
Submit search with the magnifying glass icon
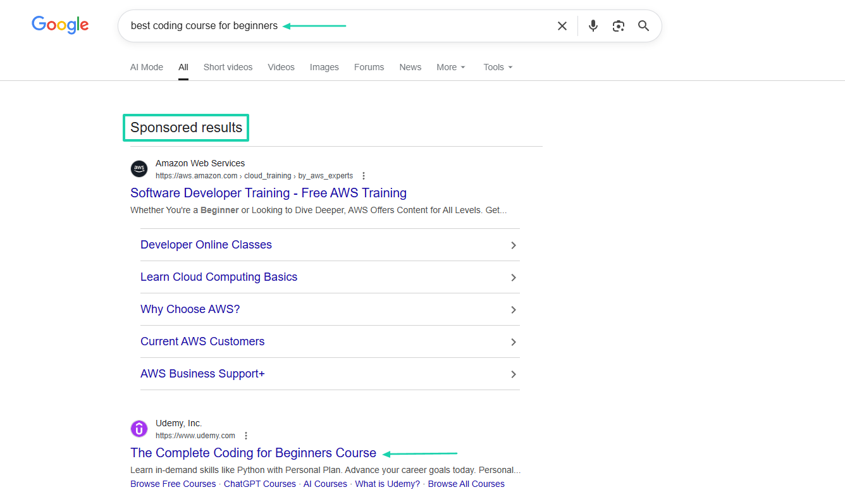point(644,26)
